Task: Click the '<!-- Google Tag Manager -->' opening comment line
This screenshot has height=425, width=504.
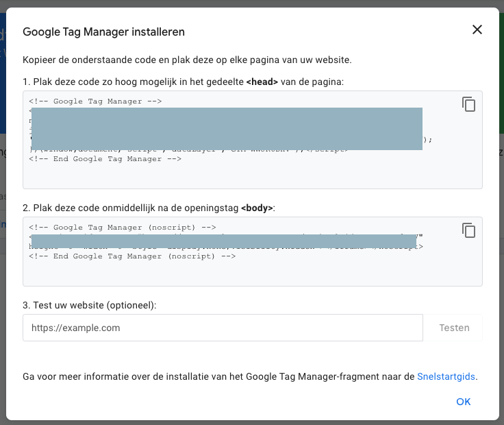Action: 95,101
